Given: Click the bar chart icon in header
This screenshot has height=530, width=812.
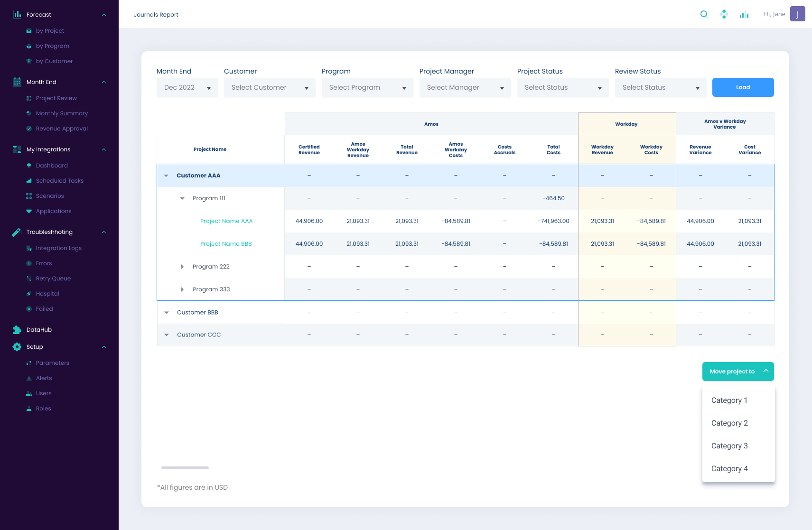Looking at the screenshot, I should 744,15.
